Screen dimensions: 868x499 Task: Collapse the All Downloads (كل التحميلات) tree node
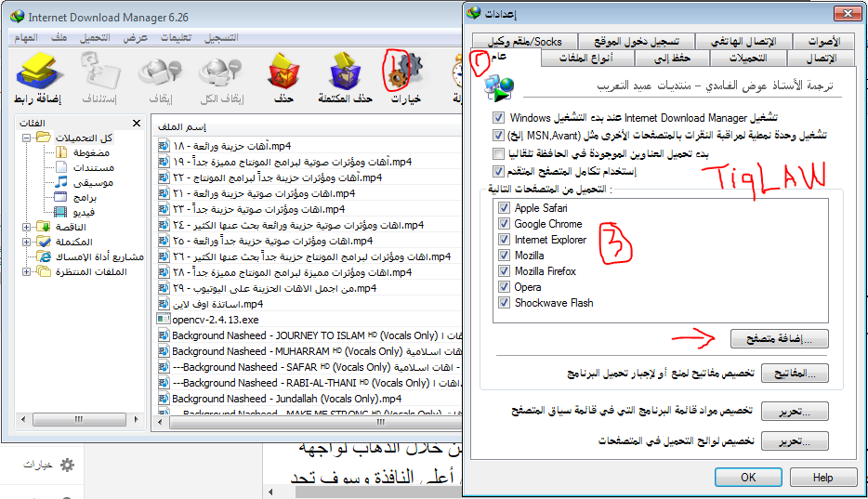(26, 138)
